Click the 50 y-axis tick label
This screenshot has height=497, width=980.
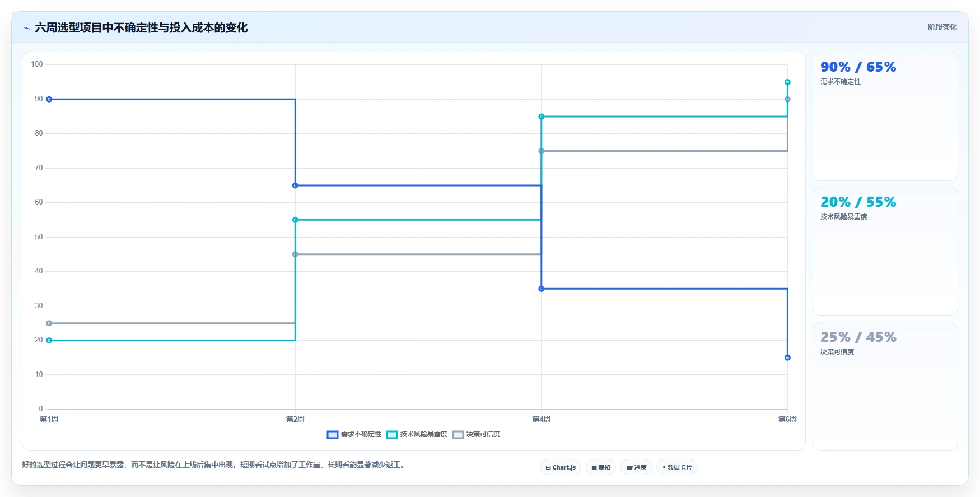point(39,237)
